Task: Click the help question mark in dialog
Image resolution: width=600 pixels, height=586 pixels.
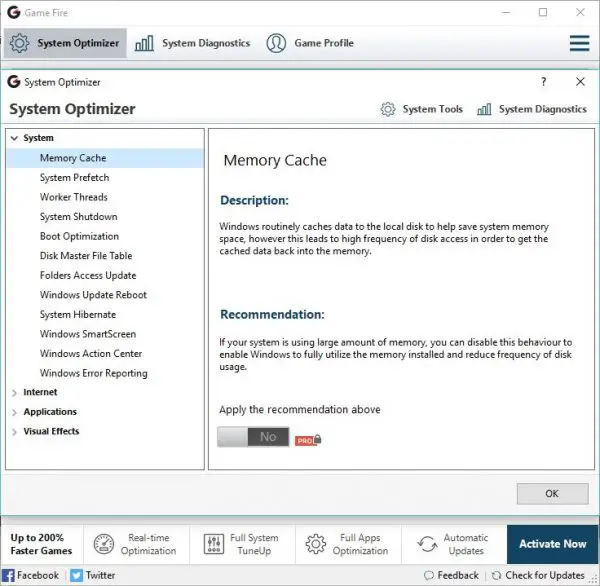Action: [x=544, y=81]
